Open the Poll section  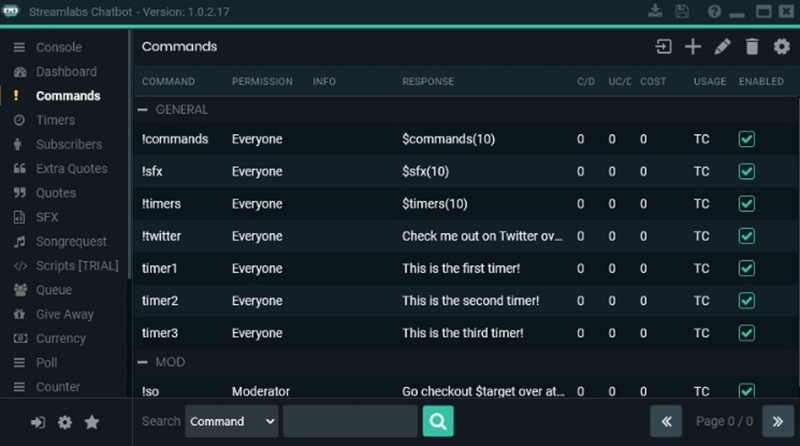pos(46,363)
